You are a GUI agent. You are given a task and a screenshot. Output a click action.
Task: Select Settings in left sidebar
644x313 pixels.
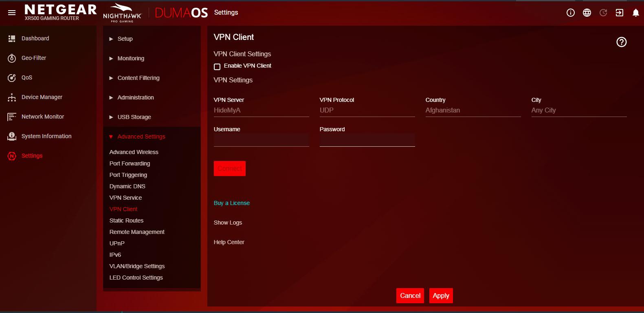(32, 156)
